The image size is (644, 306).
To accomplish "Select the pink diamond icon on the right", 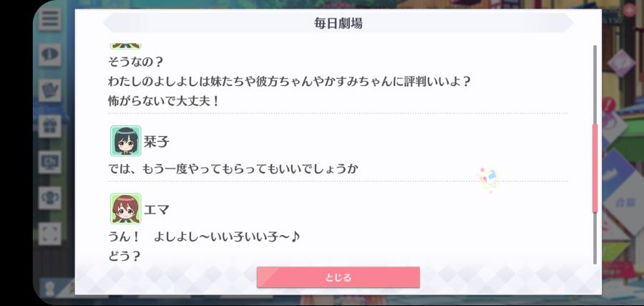I will 621,63.
